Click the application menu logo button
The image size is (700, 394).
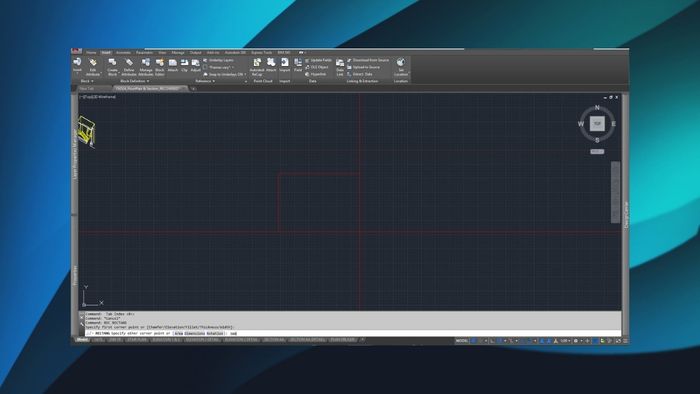coord(76,51)
